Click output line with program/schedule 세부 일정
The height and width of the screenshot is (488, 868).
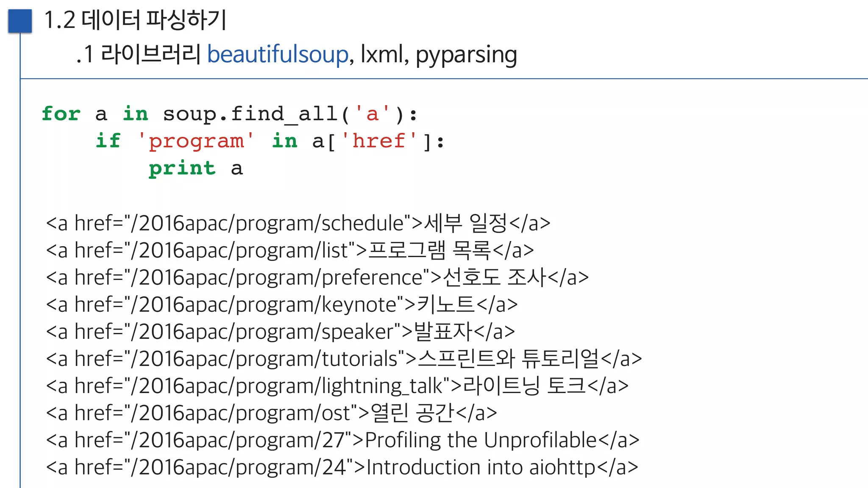[298, 223]
